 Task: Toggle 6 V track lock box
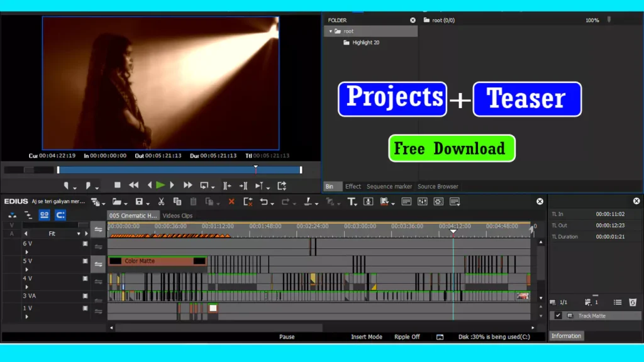(85, 243)
